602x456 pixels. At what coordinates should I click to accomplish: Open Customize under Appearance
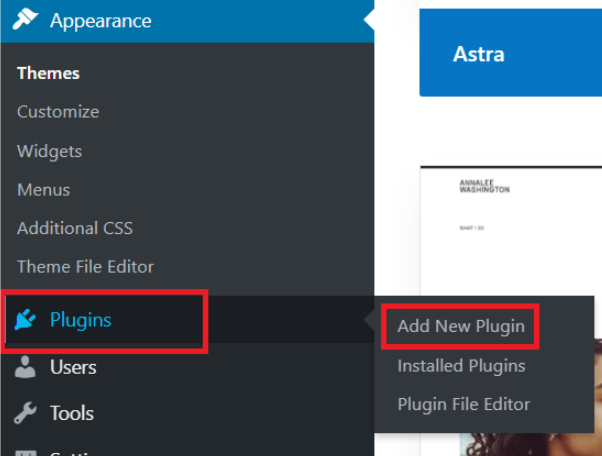pyautogui.click(x=58, y=112)
